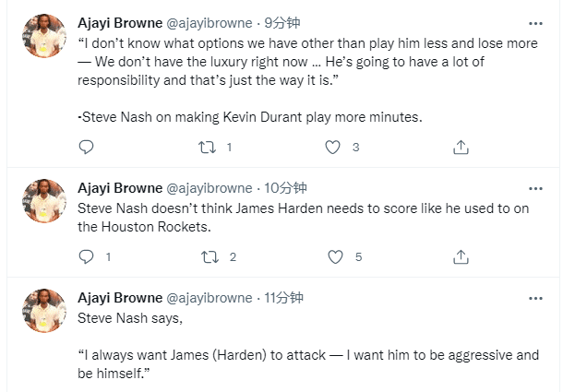The height and width of the screenshot is (392, 563).
Task: Share the Houston Rockets tweet
Action: [x=461, y=256]
